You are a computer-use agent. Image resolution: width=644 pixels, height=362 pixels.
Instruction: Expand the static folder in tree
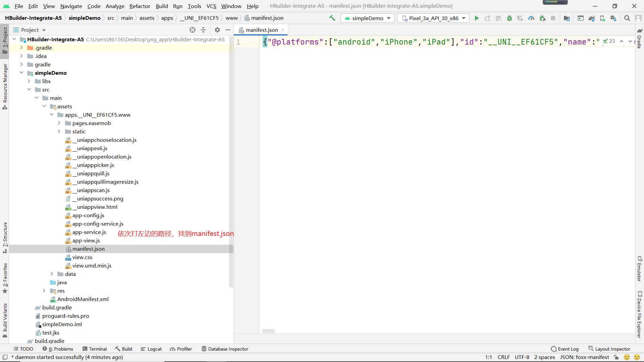[x=59, y=131]
